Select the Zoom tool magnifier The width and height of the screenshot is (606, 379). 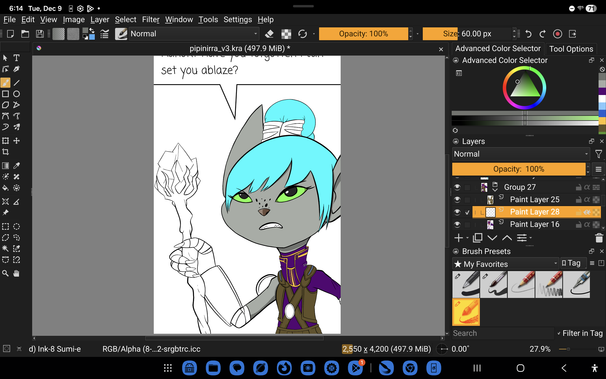[5, 274]
